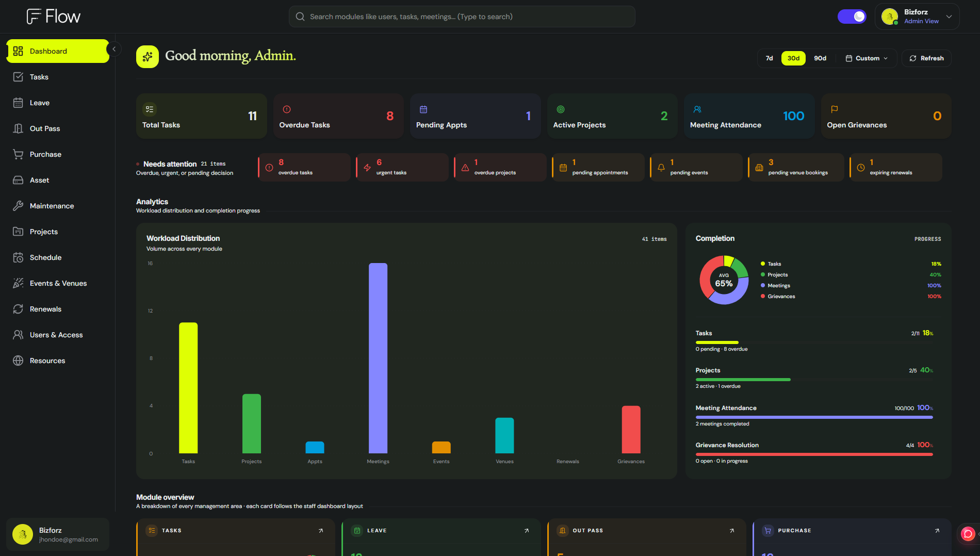Click the Tasks legend color dot
The width and height of the screenshot is (980, 556).
pyautogui.click(x=762, y=264)
